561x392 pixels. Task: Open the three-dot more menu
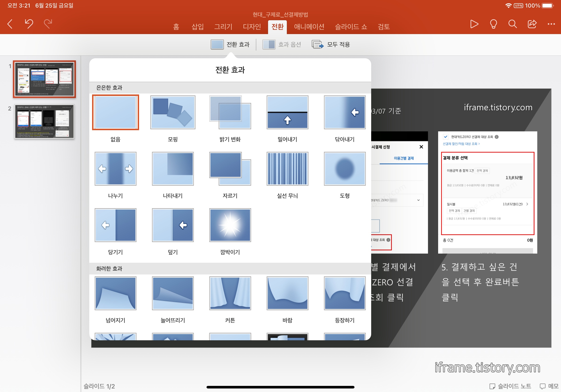(551, 24)
